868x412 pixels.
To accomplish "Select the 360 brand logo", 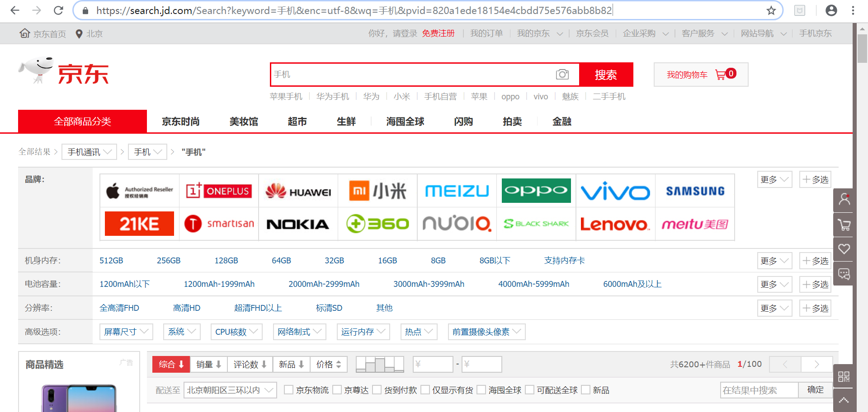I will [377, 224].
